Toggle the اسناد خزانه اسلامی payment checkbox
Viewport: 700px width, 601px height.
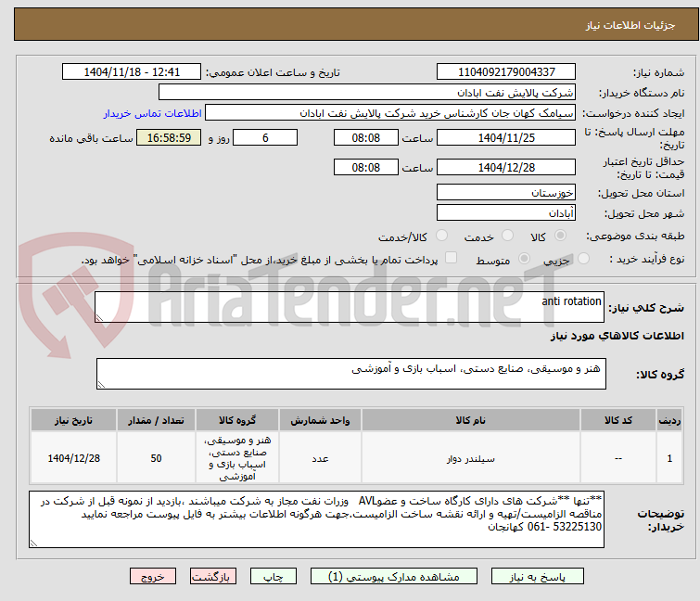[x=452, y=258]
